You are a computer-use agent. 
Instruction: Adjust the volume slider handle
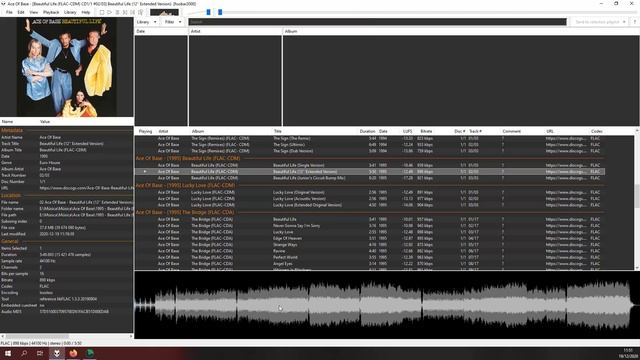pos(209,12)
